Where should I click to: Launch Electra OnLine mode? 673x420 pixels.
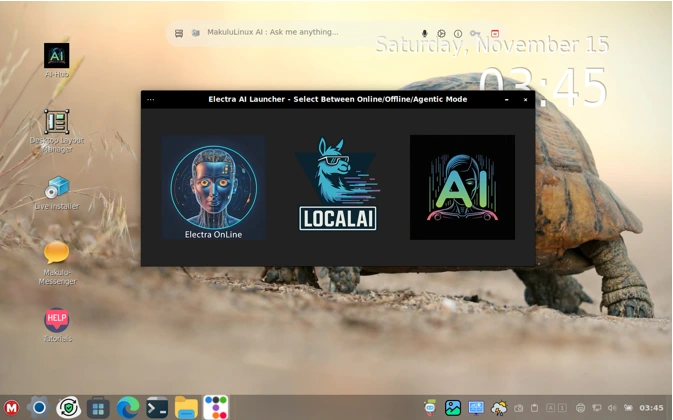point(213,187)
